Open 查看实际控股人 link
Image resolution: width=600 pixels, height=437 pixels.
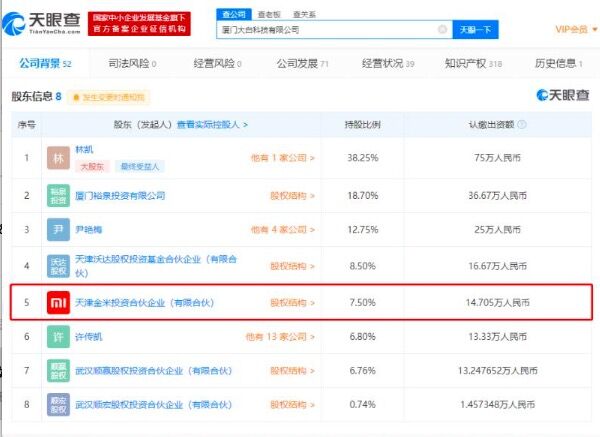(x=212, y=124)
